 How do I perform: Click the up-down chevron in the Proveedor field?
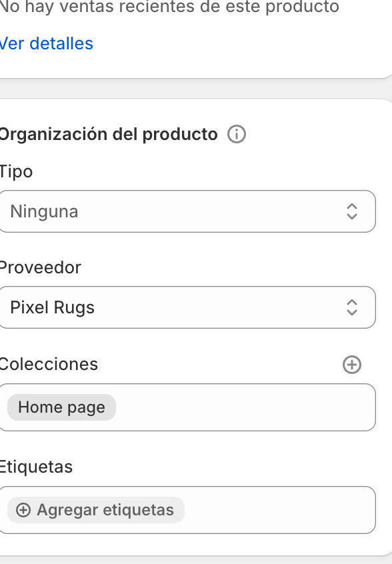tap(352, 307)
